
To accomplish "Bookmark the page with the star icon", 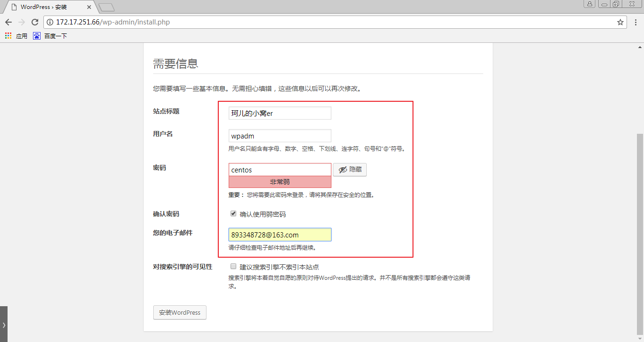I will pyautogui.click(x=620, y=22).
